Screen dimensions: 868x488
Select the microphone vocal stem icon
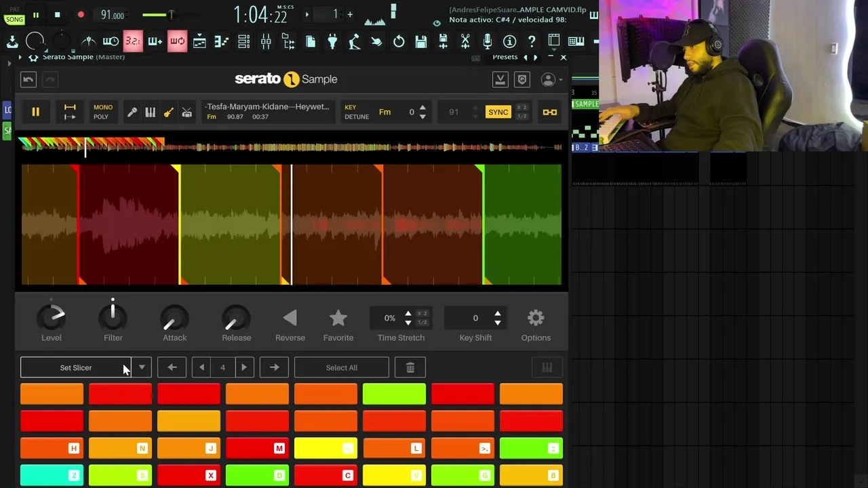[132, 113]
